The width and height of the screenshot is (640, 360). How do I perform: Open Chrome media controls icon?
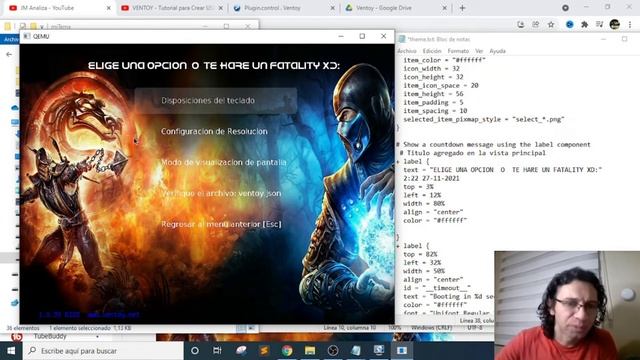click(x=599, y=25)
